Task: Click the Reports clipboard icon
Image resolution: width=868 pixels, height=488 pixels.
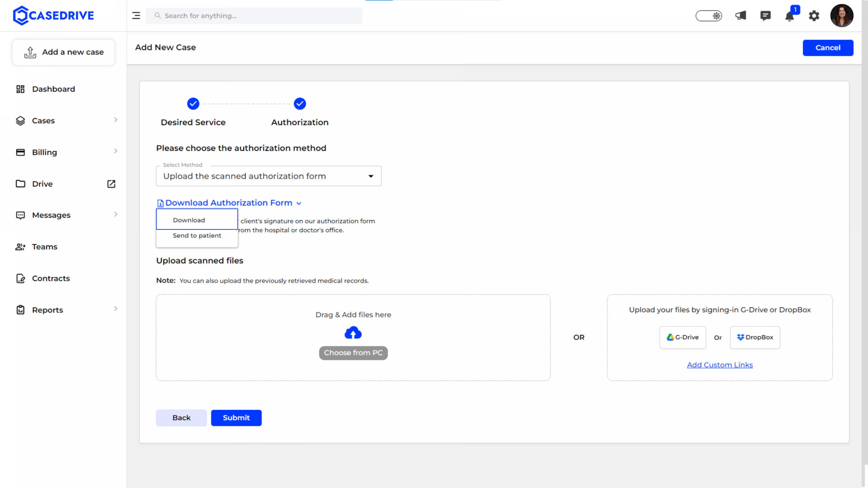Action: (x=20, y=310)
